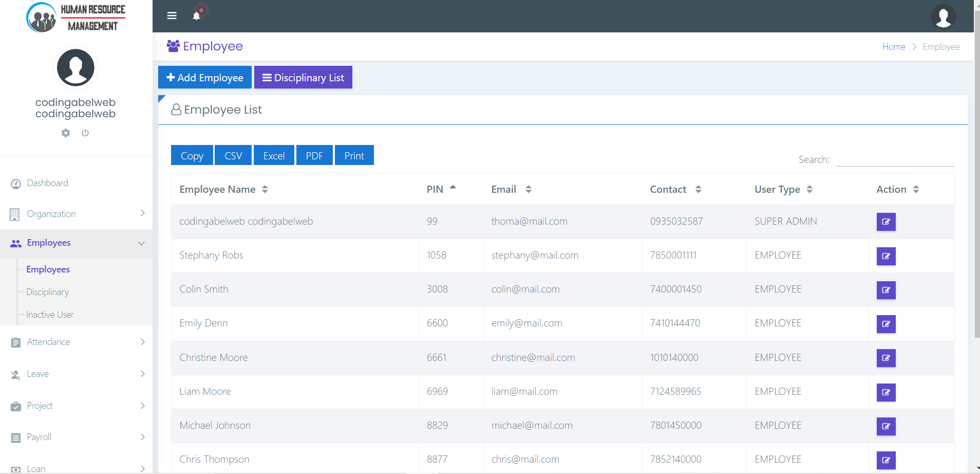Click into the Search input field
This screenshot has width=980, height=474.
(x=895, y=159)
